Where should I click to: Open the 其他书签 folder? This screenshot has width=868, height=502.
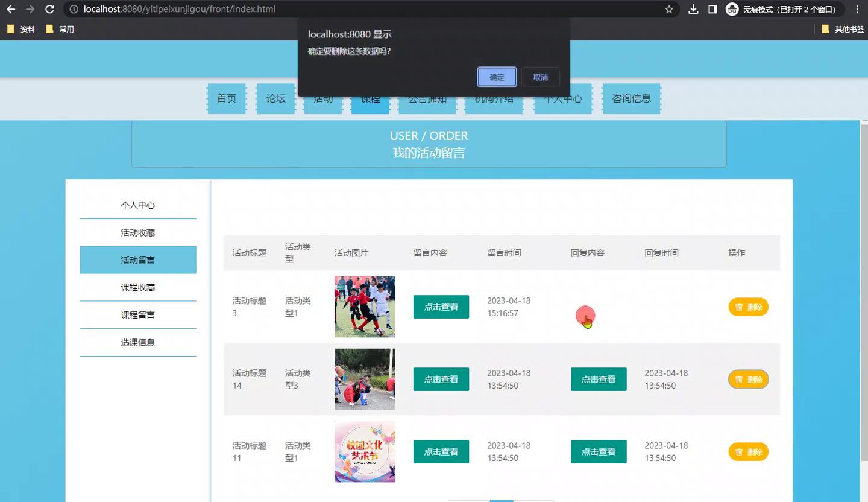pos(843,29)
